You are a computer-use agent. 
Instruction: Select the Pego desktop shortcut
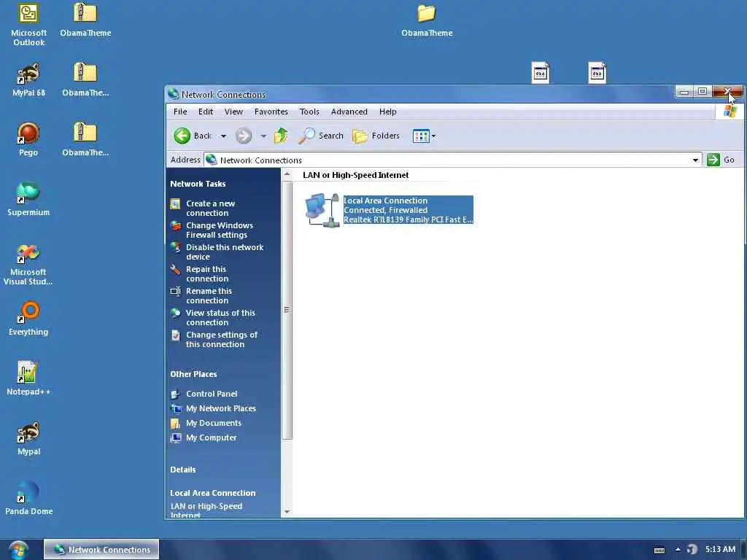[x=28, y=139]
